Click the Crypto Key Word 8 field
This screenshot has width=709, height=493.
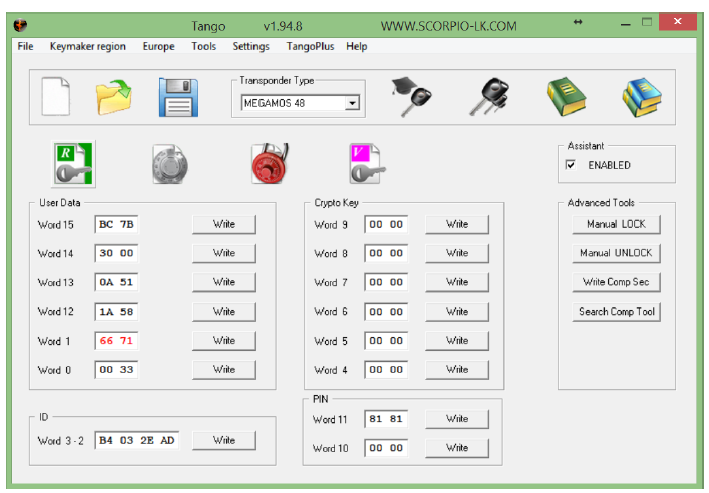(386, 253)
